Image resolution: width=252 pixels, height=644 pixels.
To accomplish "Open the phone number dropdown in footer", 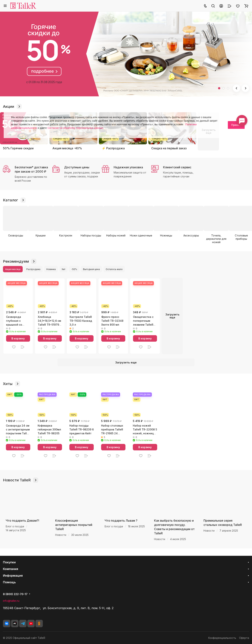I will pyautogui.click(x=30, y=594).
